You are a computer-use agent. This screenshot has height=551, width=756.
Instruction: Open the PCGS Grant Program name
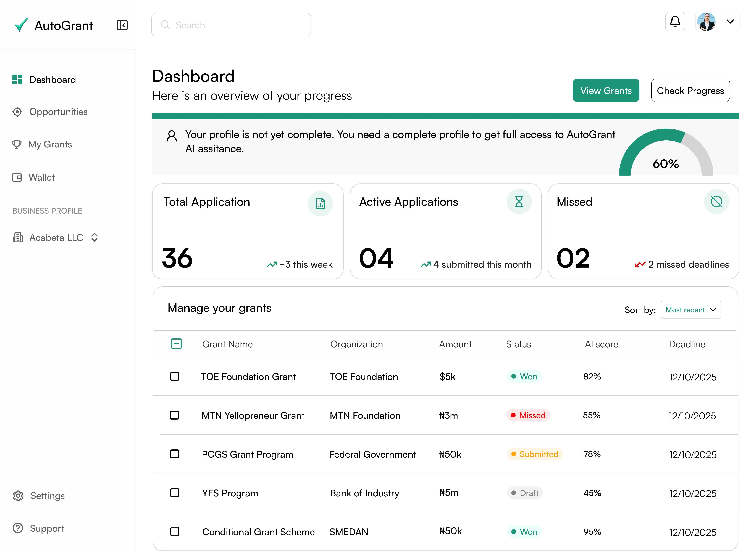click(x=247, y=455)
